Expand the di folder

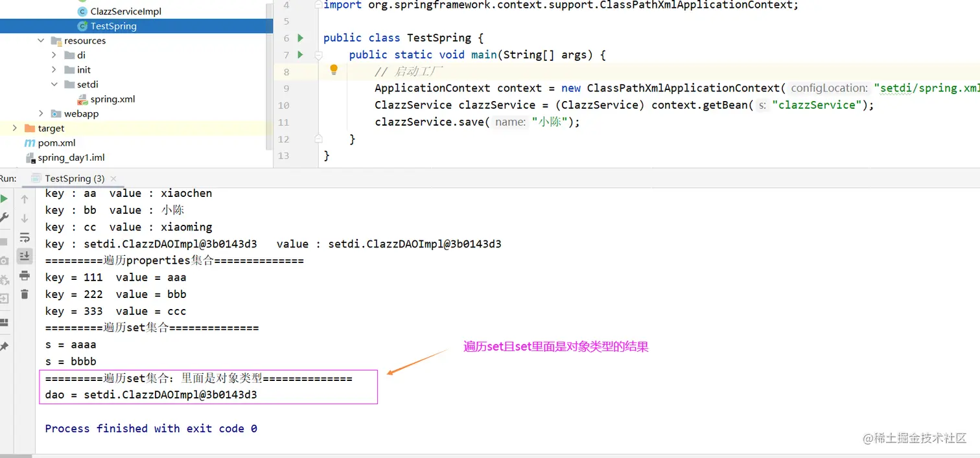pos(54,55)
